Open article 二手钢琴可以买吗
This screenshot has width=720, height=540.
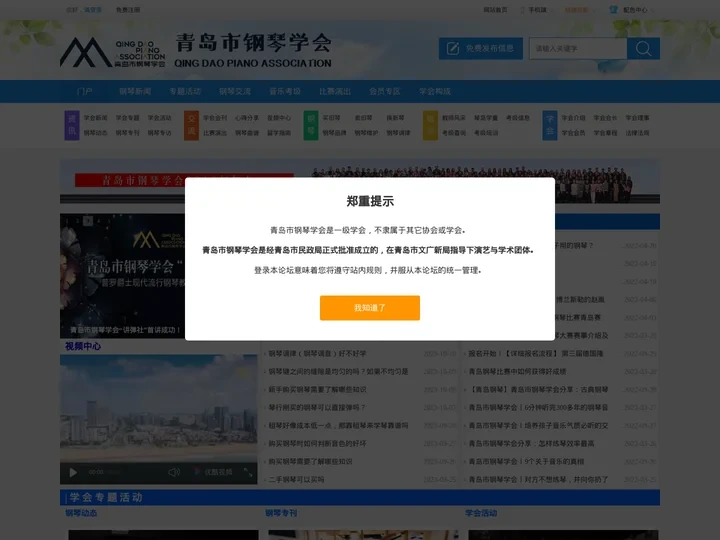pos(296,479)
